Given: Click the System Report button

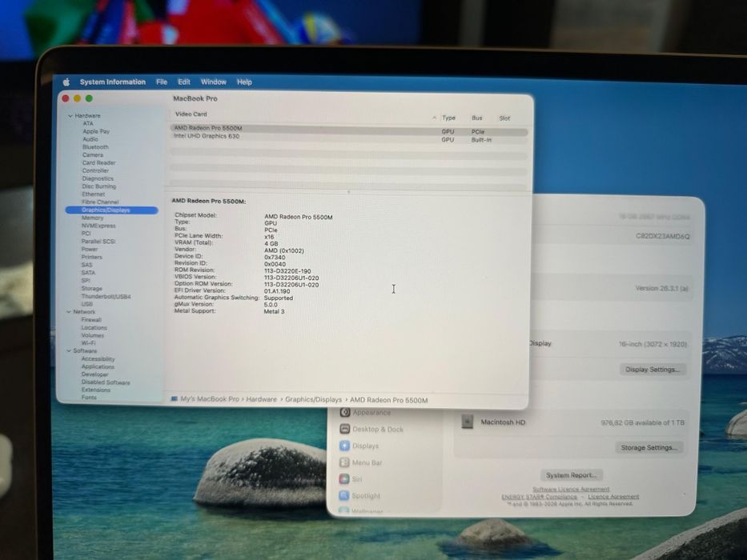Looking at the screenshot, I should [571, 475].
